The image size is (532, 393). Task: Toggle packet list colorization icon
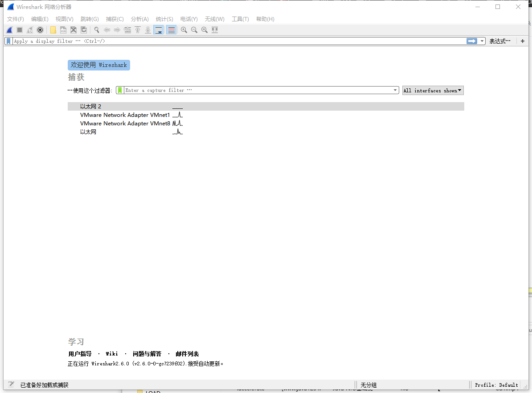click(172, 30)
